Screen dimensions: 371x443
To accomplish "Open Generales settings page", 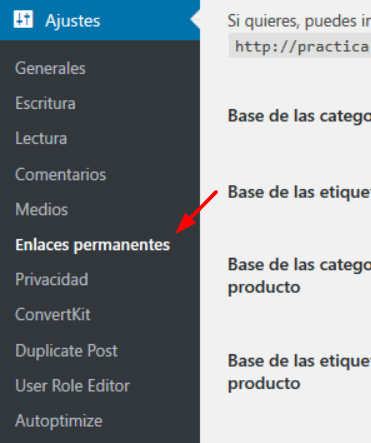I will [50, 68].
